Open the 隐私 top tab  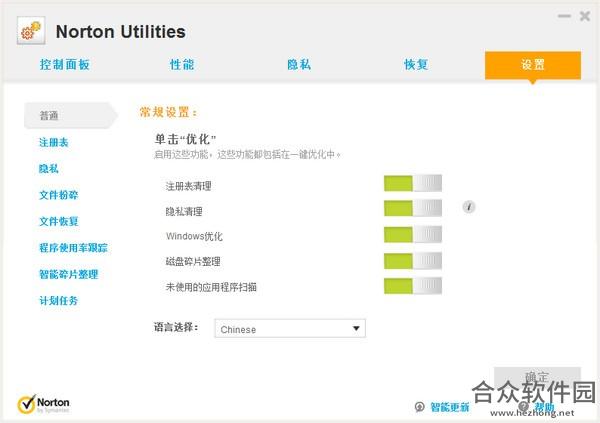click(299, 64)
